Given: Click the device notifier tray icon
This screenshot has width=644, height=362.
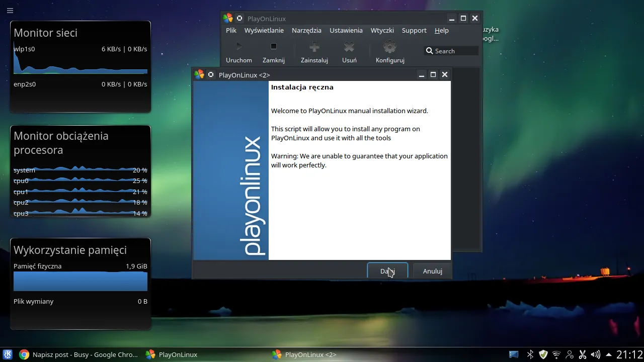Looking at the screenshot, I should 514,354.
